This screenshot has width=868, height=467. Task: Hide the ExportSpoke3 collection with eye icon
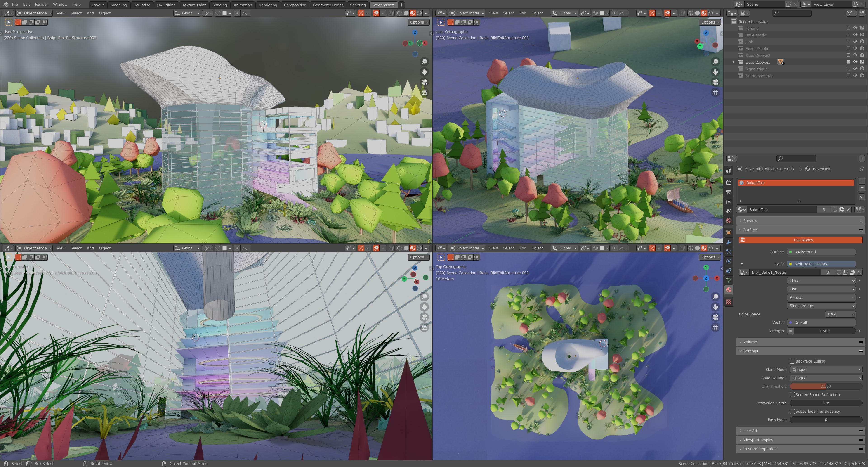[x=855, y=62]
